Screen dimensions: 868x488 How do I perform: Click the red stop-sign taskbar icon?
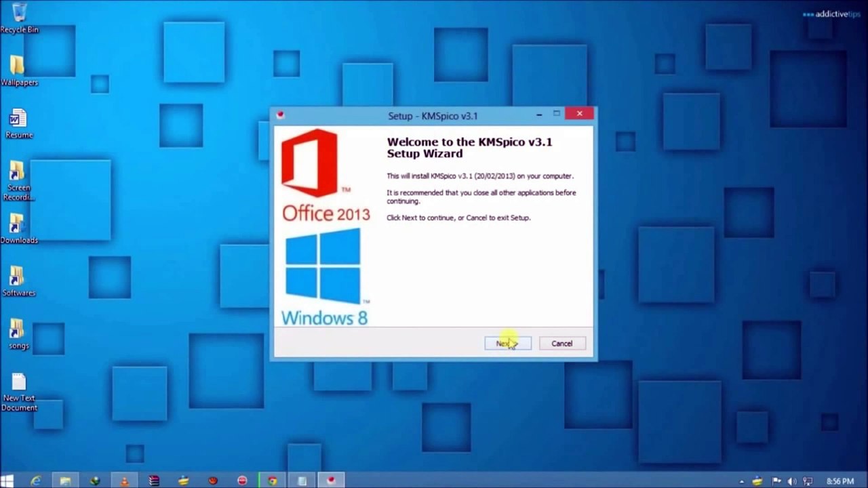(x=242, y=481)
